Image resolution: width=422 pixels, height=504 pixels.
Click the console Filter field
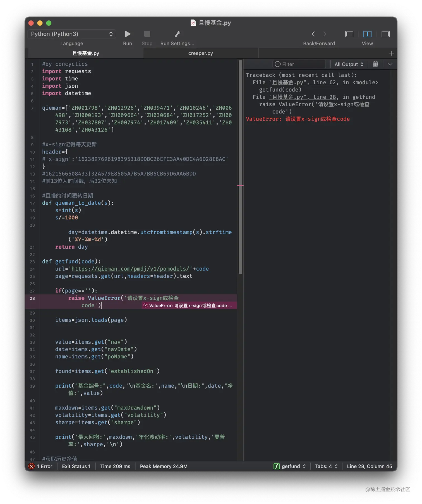(x=299, y=64)
